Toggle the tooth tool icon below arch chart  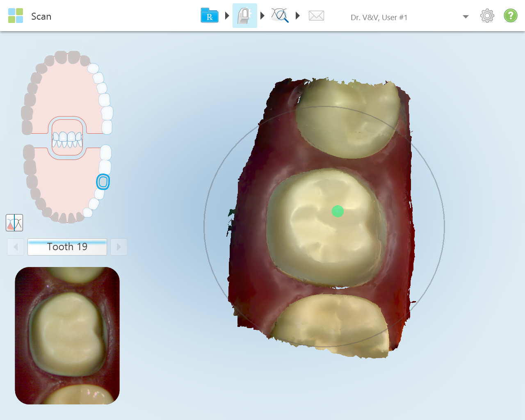14,223
